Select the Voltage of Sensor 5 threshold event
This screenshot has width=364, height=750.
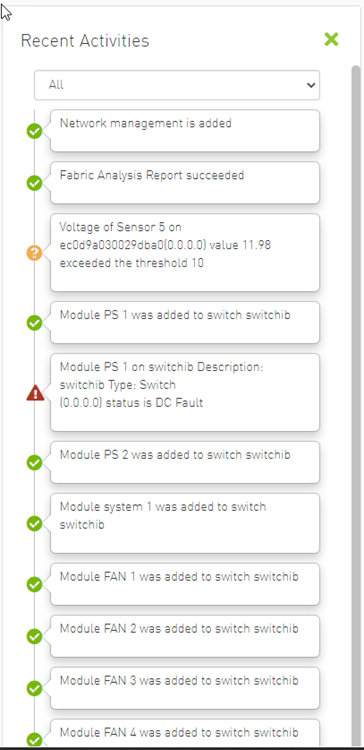click(x=185, y=253)
